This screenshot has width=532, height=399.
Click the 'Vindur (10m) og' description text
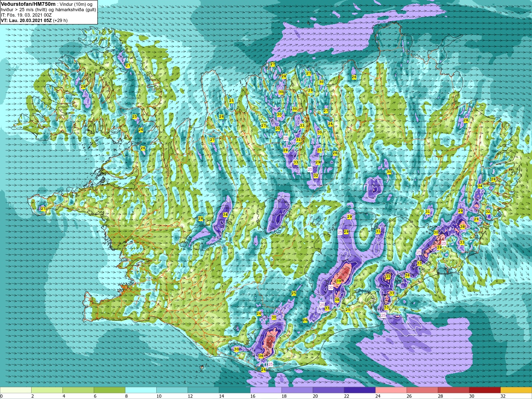click(76, 4)
